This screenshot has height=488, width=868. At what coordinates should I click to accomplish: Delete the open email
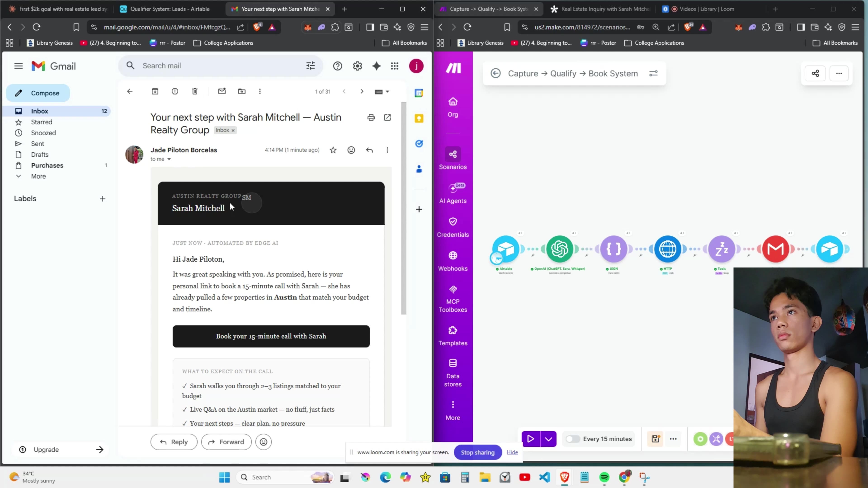(x=195, y=91)
